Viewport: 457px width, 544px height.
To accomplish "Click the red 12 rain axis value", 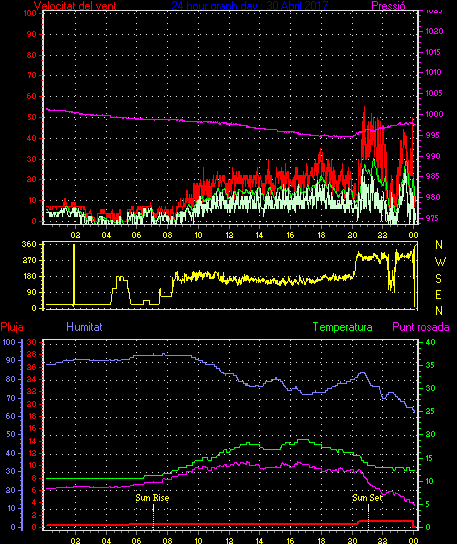I will point(32,453).
